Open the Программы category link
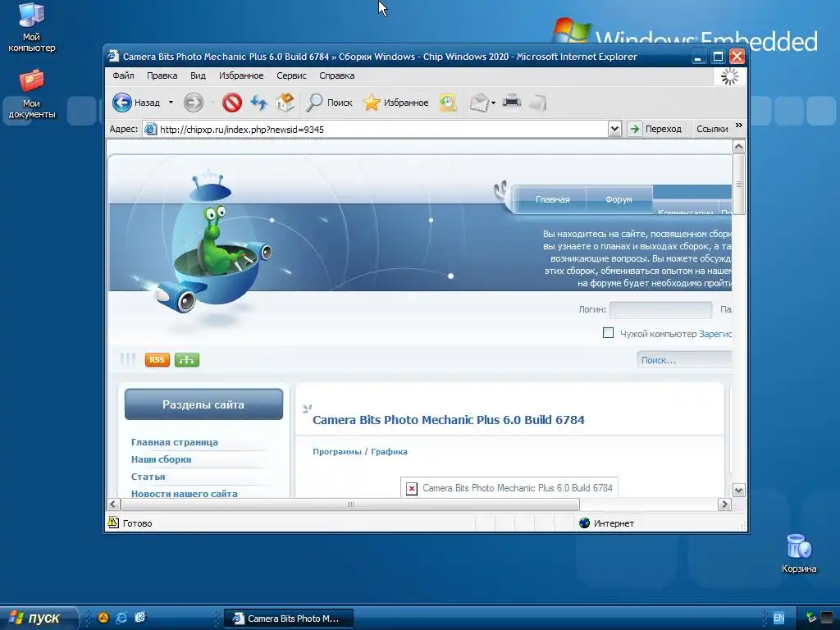Viewport: 840px width, 630px height. tap(337, 452)
